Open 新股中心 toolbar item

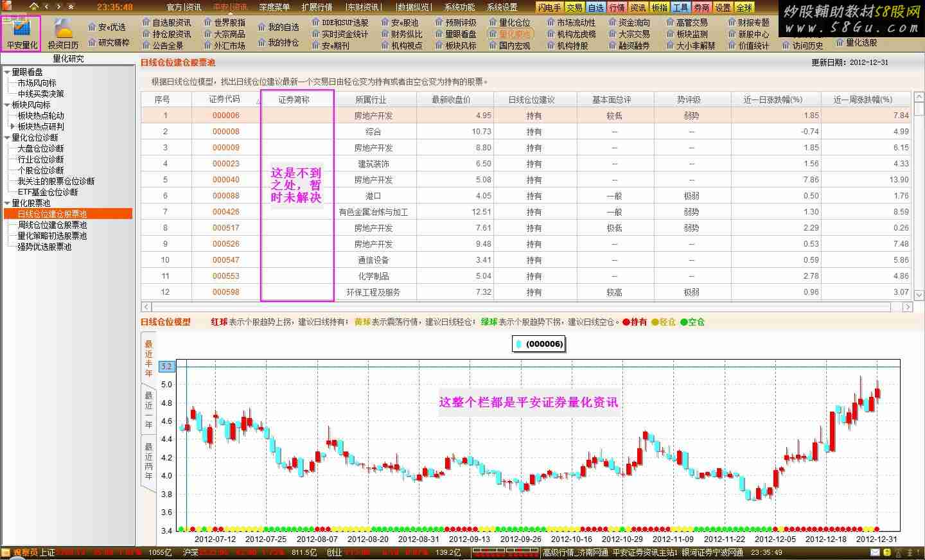tap(748, 34)
